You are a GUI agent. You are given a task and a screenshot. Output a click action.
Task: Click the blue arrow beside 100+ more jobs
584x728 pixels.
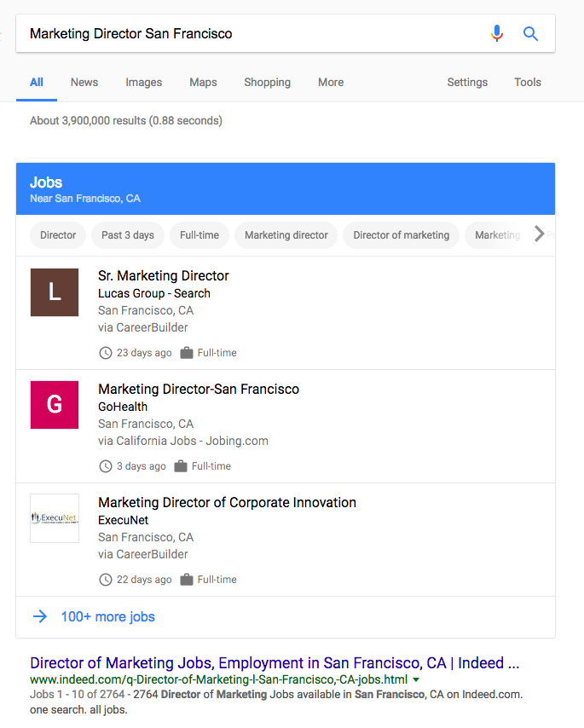tap(39, 616)
